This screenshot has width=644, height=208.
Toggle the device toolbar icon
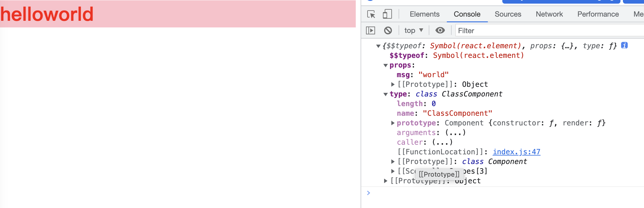click(x=387, y=14)
